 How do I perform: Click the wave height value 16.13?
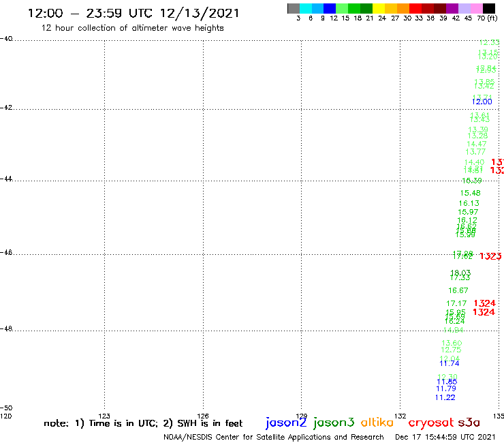click(x=469, y=203)
